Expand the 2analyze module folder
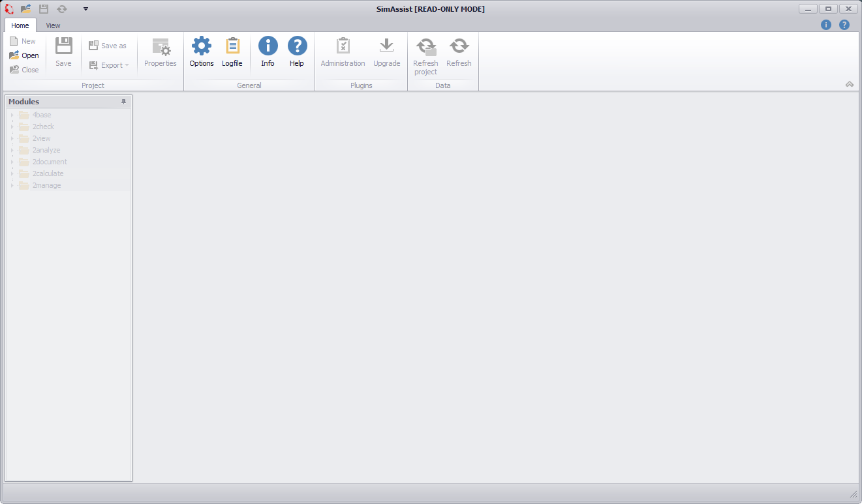This screenshot has width=862, height=504. (x=12, y=149)
